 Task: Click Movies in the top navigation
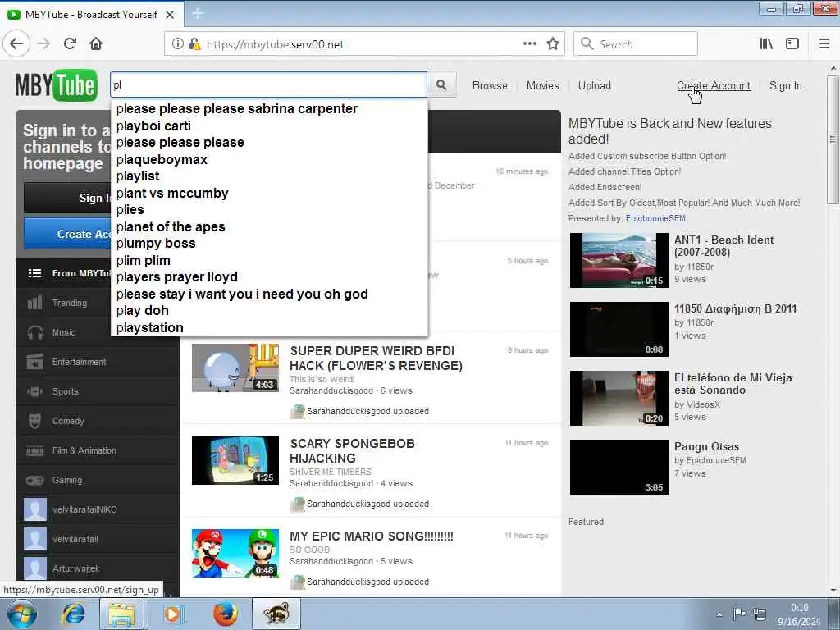click(x=543, y=85)
